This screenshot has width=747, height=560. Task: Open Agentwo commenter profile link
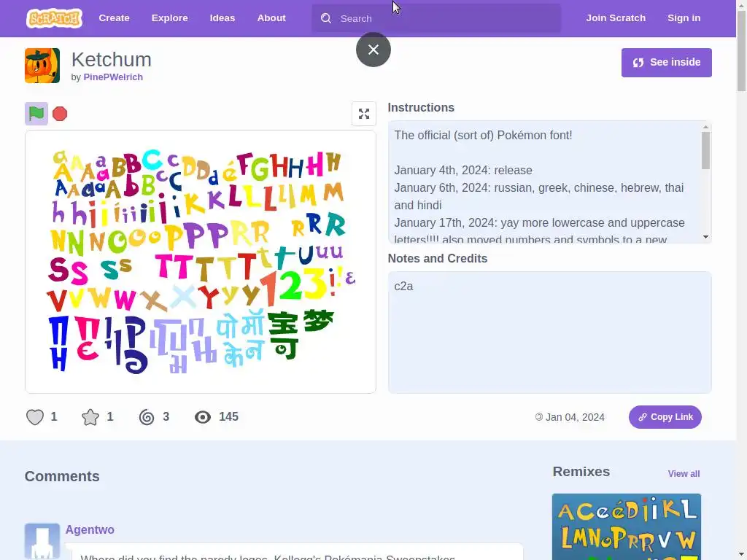[90, 529]
